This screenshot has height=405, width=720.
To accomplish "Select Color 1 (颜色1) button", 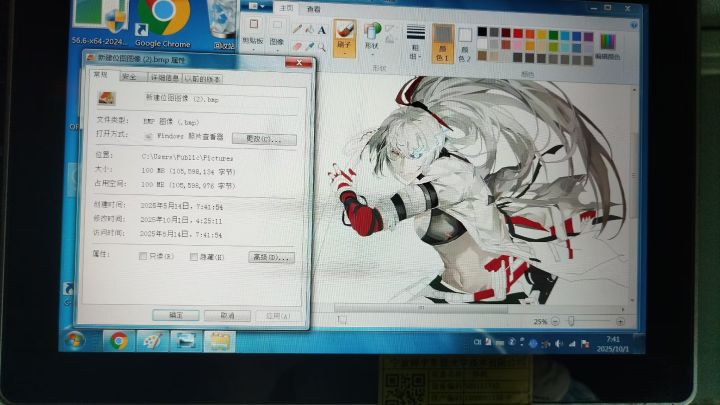I will coord(443,43).
